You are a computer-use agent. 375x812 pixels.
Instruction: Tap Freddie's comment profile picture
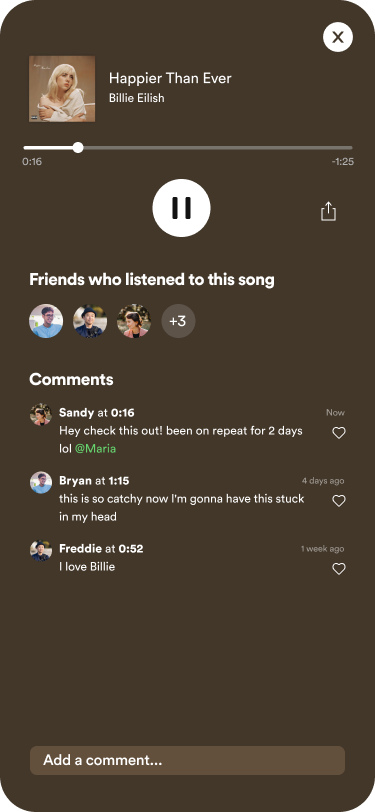[x=41, y=550]
